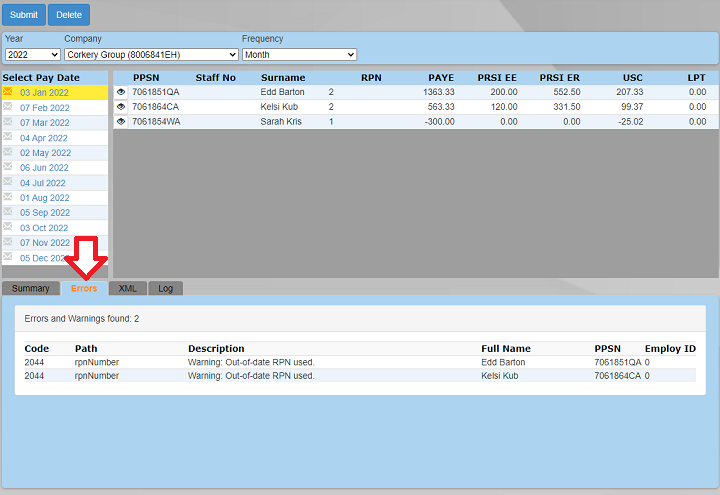Click the envelope icon beside 01 Aug 2022
The image size is (720, 495).
point(8,197)
